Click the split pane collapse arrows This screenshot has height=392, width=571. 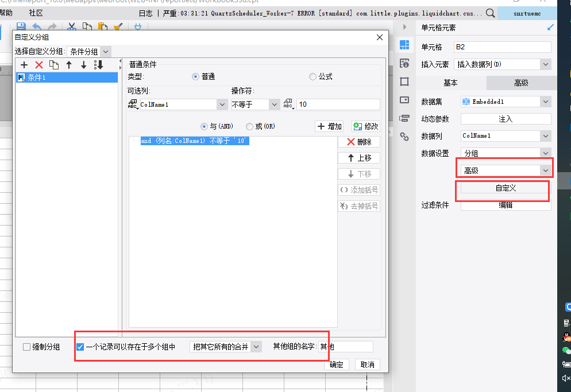[120, 65]
